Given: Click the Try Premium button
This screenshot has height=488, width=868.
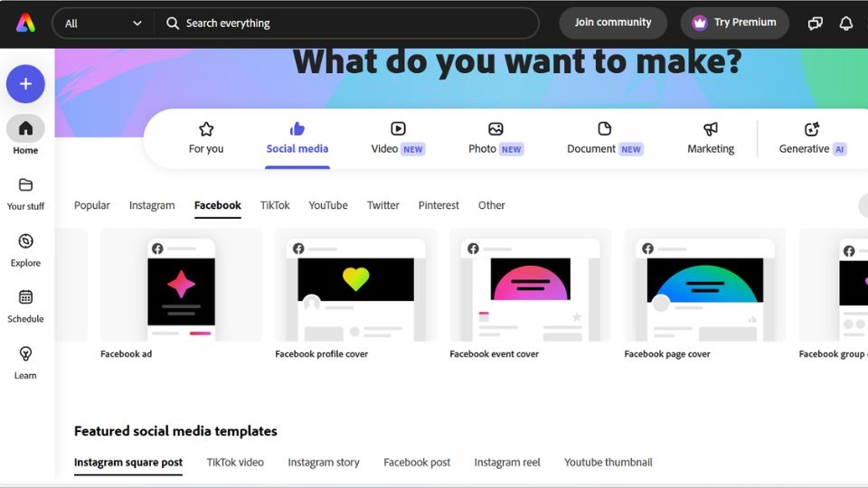Looking at the screenshot, I should coord(734,23).
